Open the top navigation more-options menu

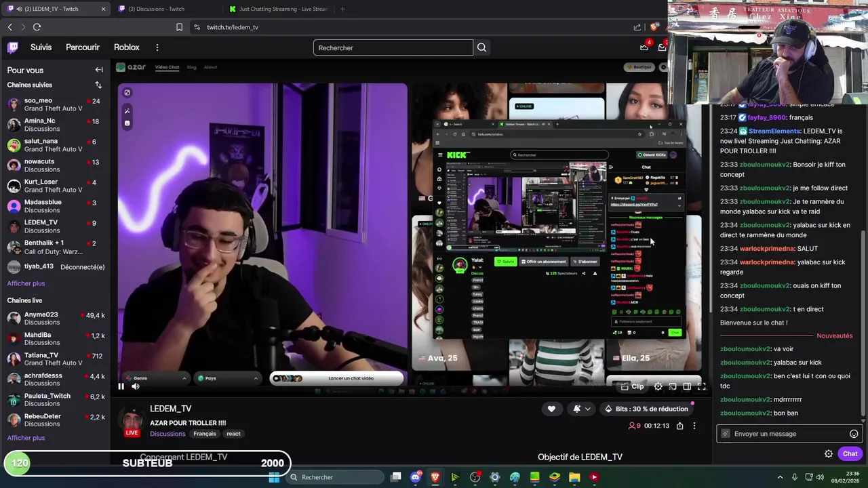click(157, 47)
